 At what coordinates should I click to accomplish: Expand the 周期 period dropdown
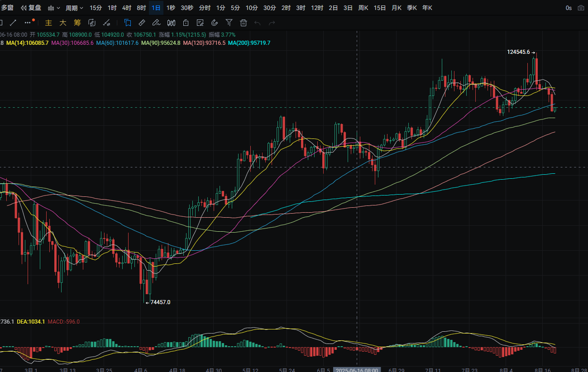tap(74, 8)
